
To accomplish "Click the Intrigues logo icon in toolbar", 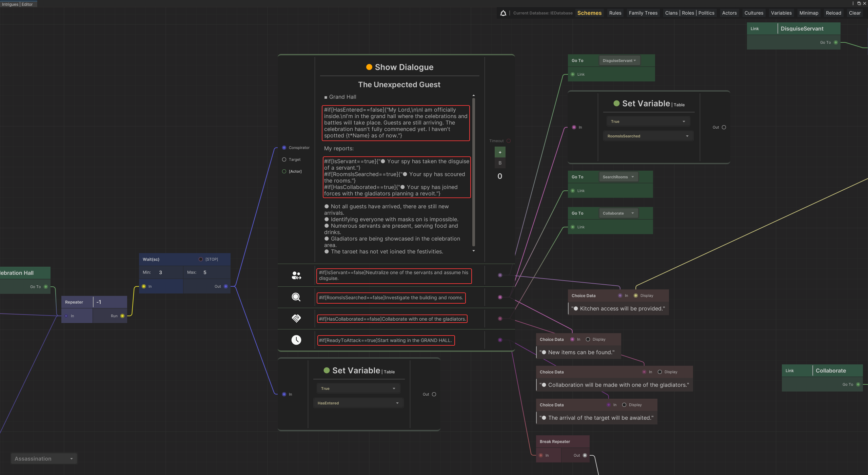I will [x=503, y=13].
